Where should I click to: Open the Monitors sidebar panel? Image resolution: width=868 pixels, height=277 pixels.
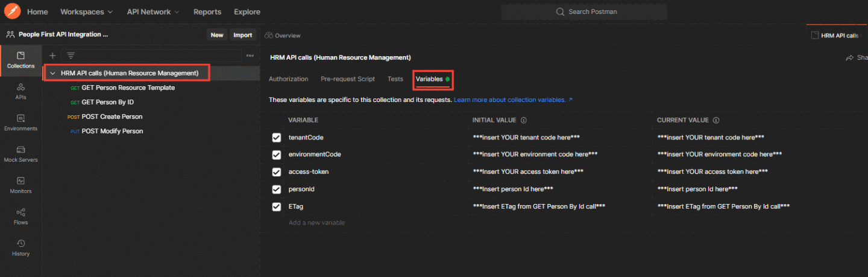click(x=20, y=185)
